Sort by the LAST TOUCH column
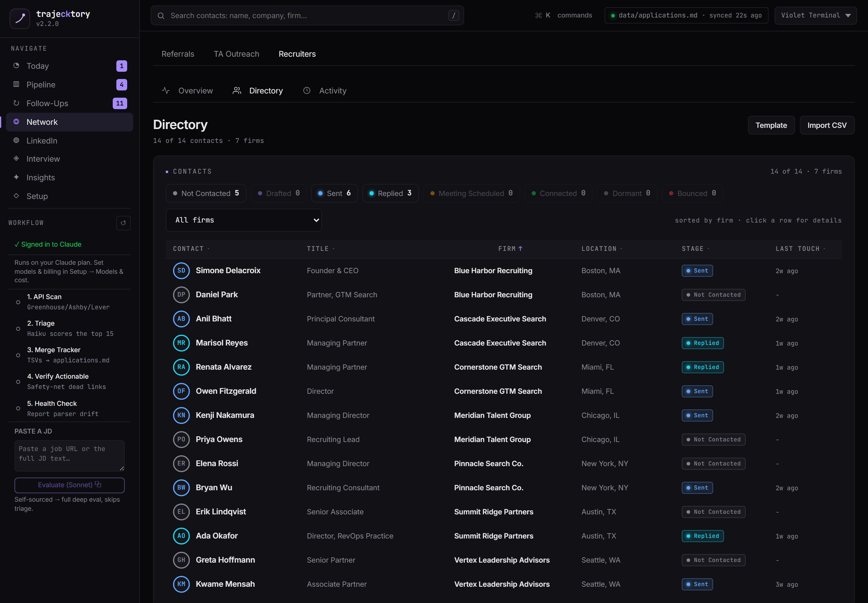 (800, 249)
